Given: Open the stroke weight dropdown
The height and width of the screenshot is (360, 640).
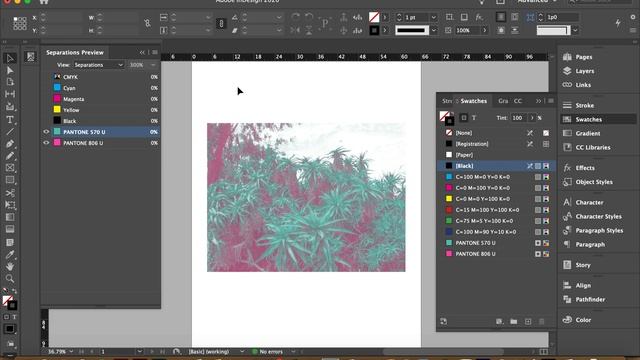Looking at the screenshot, I should (433, 17).
